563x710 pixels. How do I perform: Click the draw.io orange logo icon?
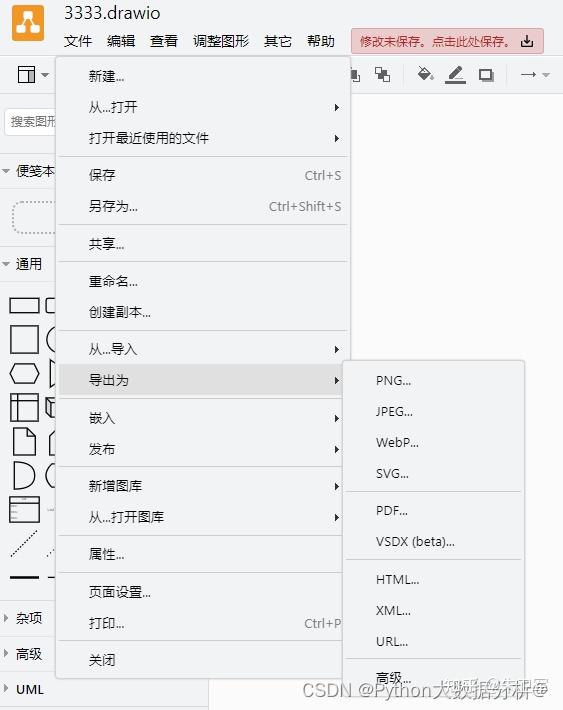tap(28, 23)
